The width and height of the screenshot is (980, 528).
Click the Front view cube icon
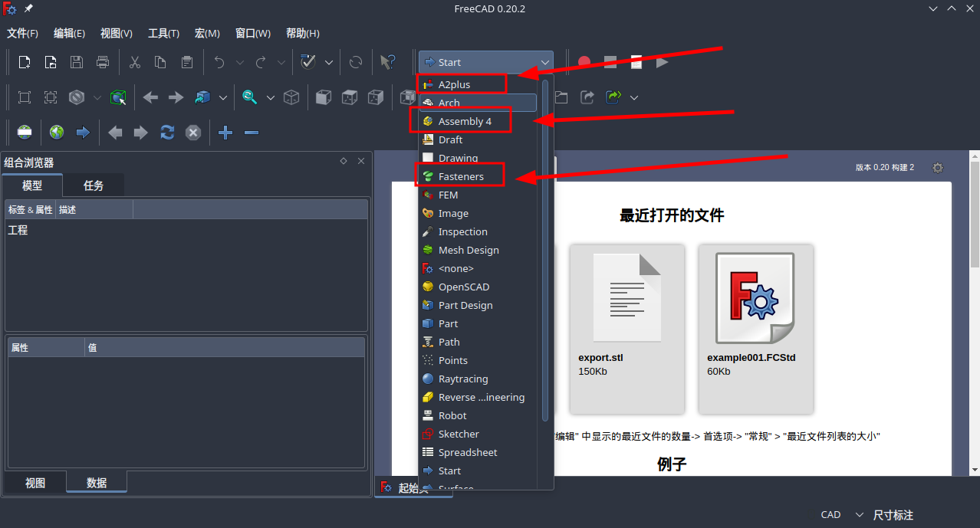click(324, 97)
